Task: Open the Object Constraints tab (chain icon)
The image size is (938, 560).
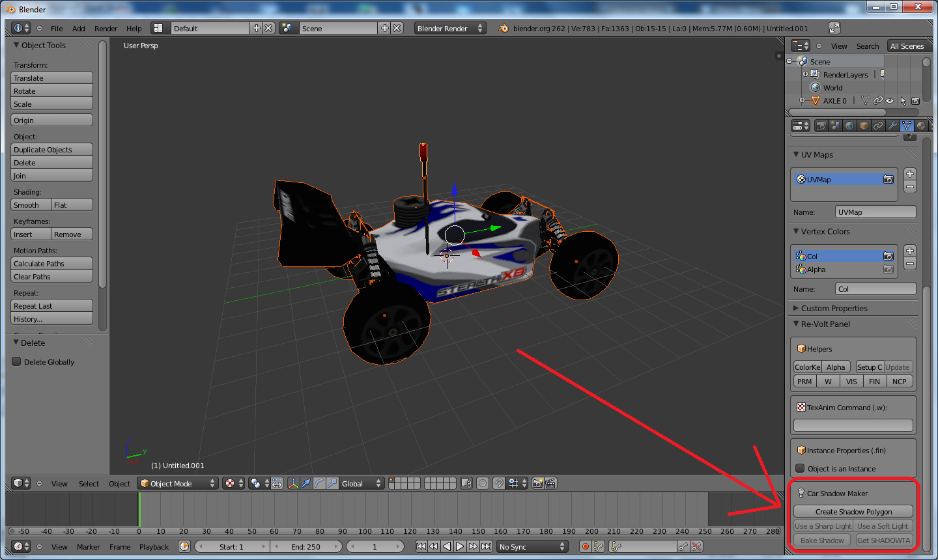Action: [x=879, y=126]
